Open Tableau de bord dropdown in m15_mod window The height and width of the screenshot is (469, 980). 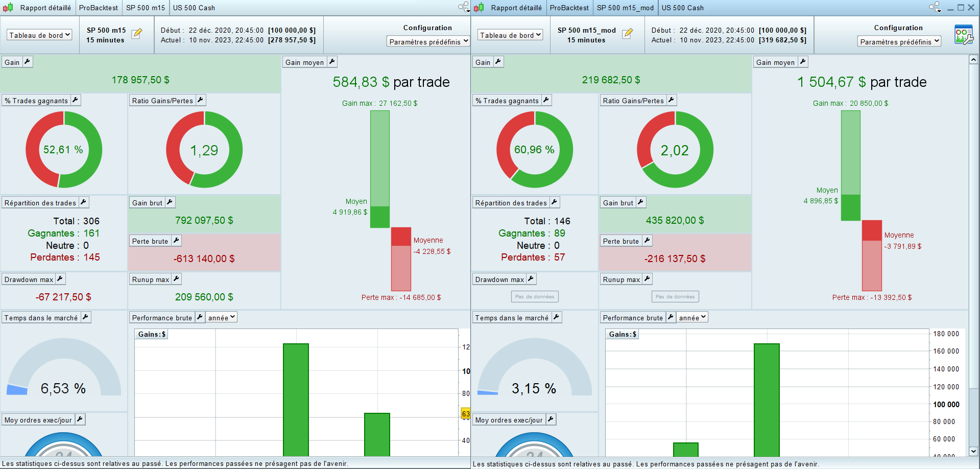[510, 35]
